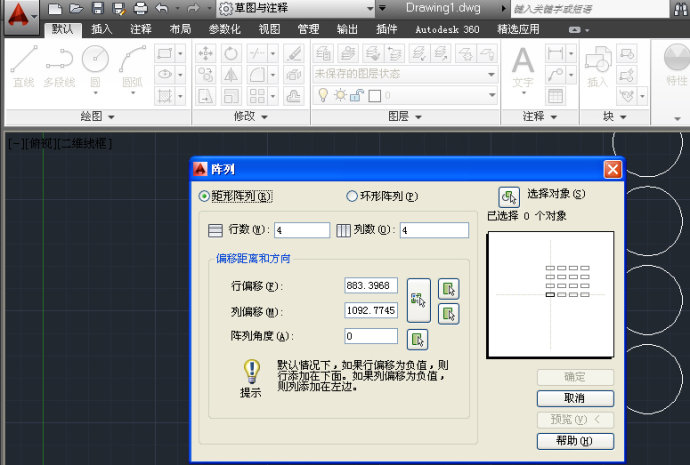690x465 pixels.
Task: Click the layer lock icon
Action: pyautogui.click(x=357, y=95)
